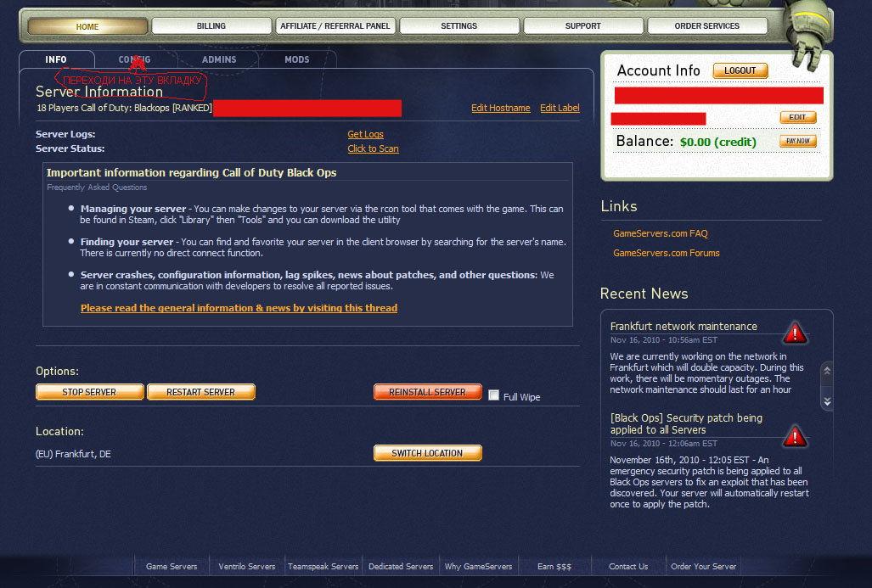Go to the BILLING section
The height and width of the screenshot is (588, 872).
click(211, 26)
